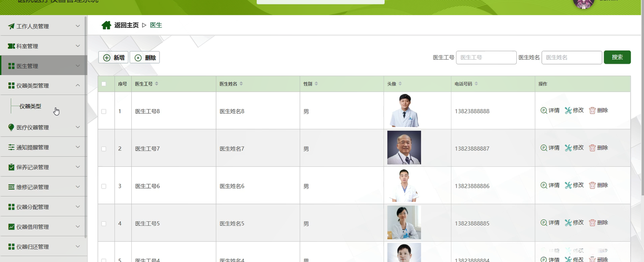The height and width of the screenshot is (262, 644).
Task: Expand the 维修记录管理 chevron
Action: tap(78, 187)
